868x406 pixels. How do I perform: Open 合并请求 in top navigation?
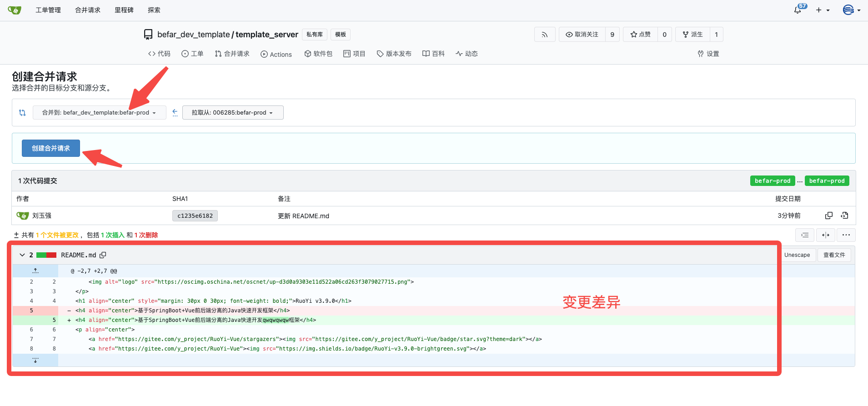88,10
